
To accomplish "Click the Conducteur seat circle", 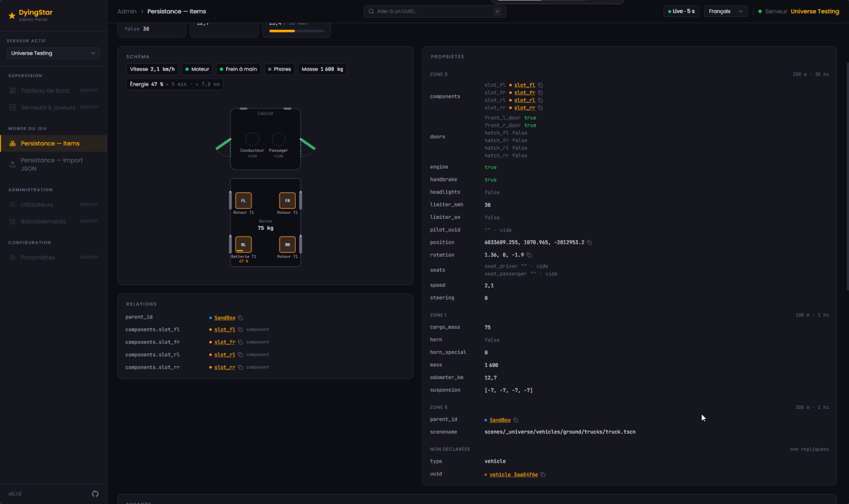I will [x=252, y=139].
